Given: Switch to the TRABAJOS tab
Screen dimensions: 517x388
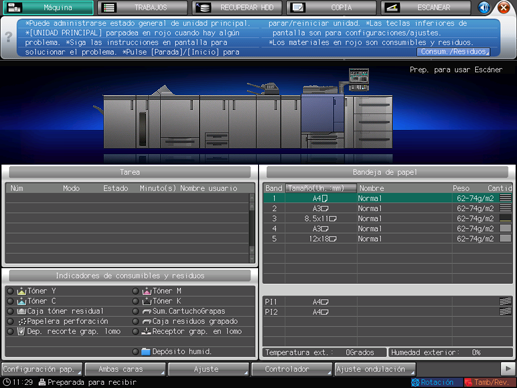Looking at the screenshot, I should 142,7.
